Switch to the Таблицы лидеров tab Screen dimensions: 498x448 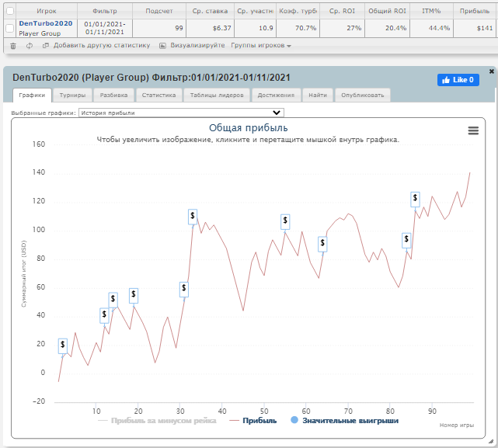[217, 96]
